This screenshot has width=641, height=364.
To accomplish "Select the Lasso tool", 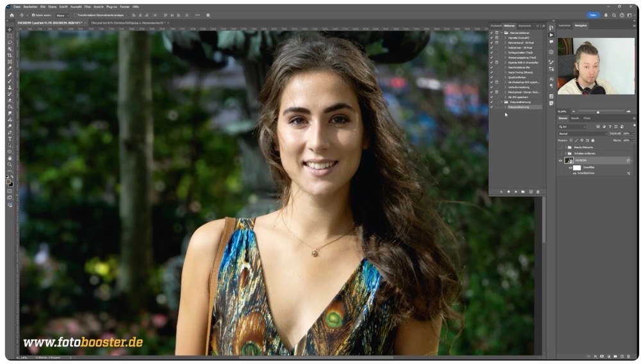I will tap(10, 42).
